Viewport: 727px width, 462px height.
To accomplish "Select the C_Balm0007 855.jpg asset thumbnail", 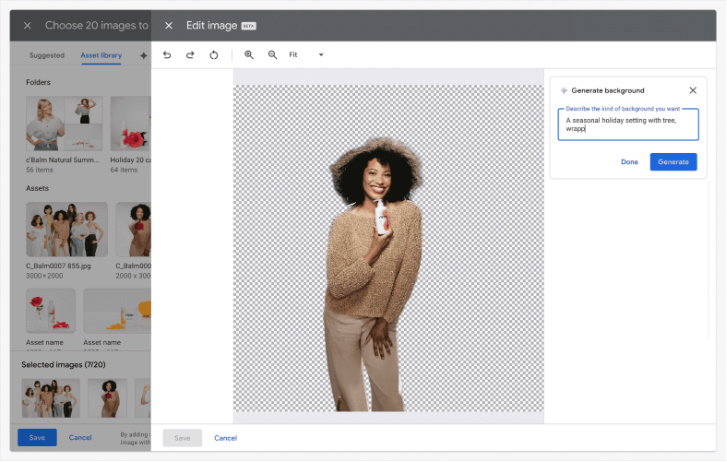I will pos(66,230).
